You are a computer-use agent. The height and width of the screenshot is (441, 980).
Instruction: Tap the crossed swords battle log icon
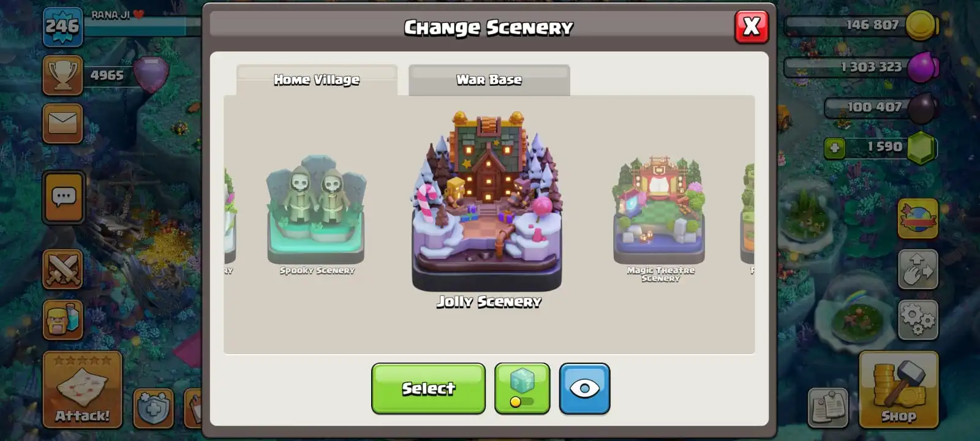pos(62,269)
